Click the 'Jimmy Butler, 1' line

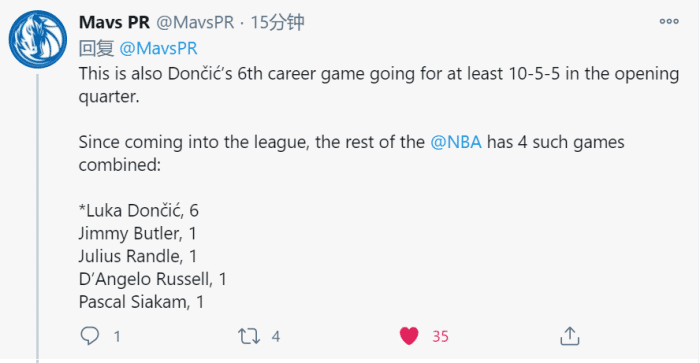pos(138,234)
